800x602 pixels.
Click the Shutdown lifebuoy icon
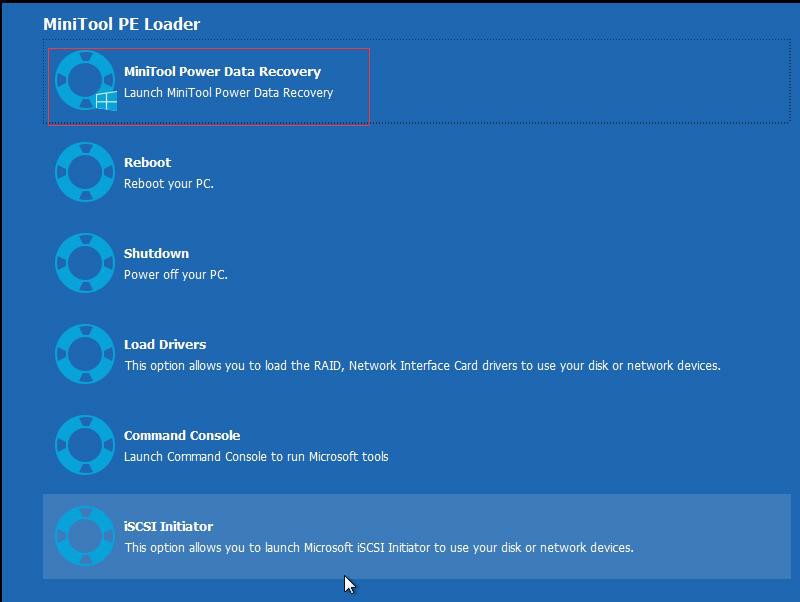pyautogui.click(x=85, y=263)
